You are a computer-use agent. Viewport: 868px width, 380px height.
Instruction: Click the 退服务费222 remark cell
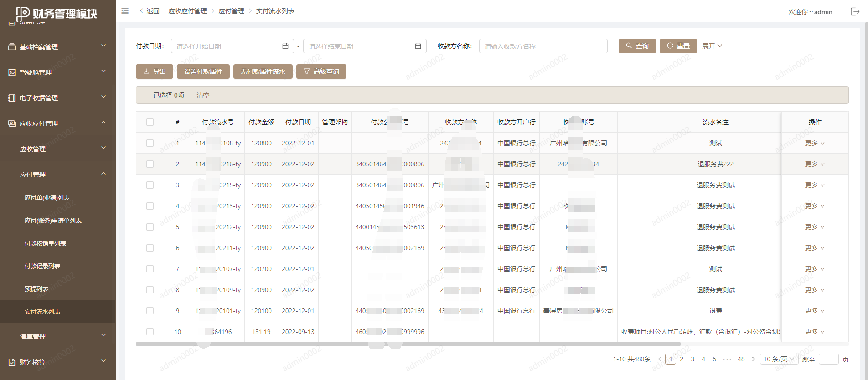pos(716,164)
